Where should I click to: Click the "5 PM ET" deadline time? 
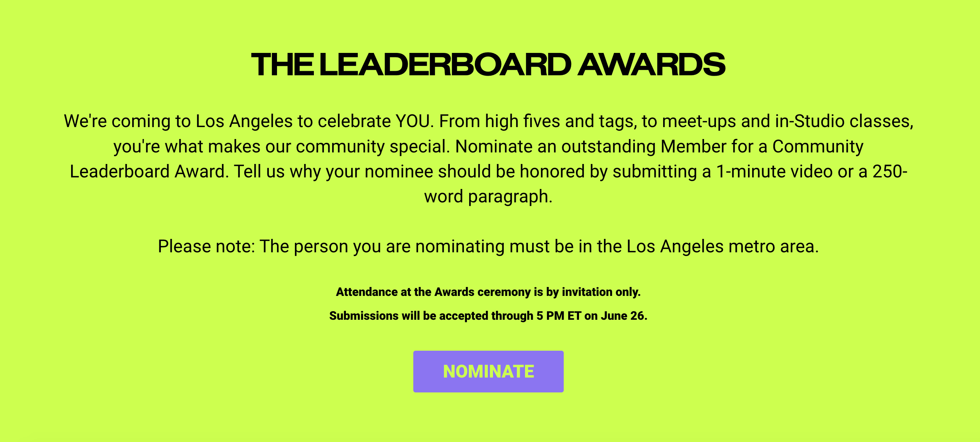559,316
